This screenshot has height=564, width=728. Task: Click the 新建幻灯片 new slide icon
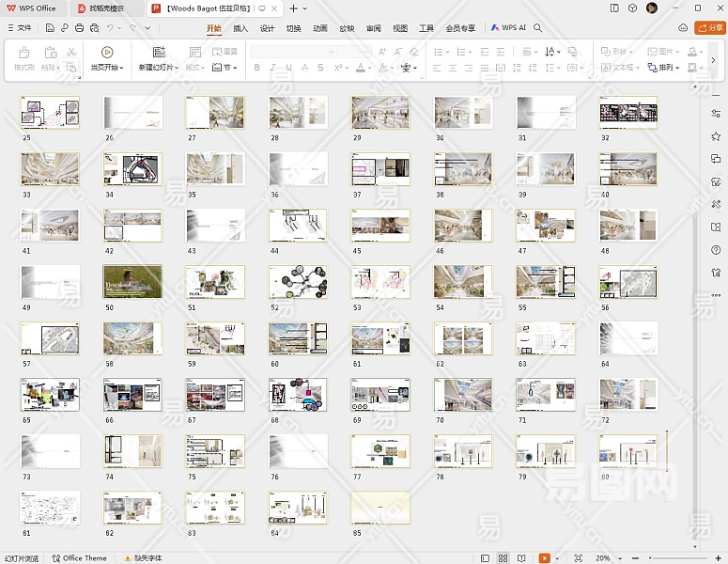point(159,53)
